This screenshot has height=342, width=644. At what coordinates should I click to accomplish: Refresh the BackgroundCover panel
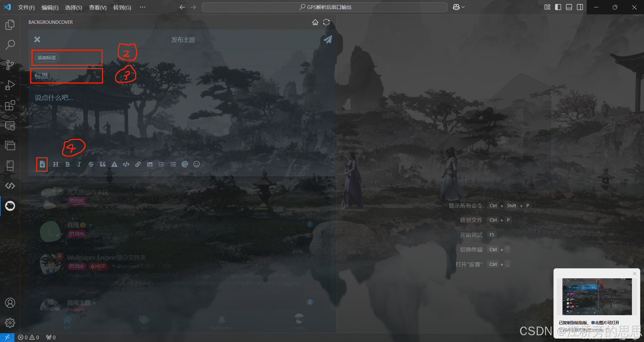pos(326,22)
